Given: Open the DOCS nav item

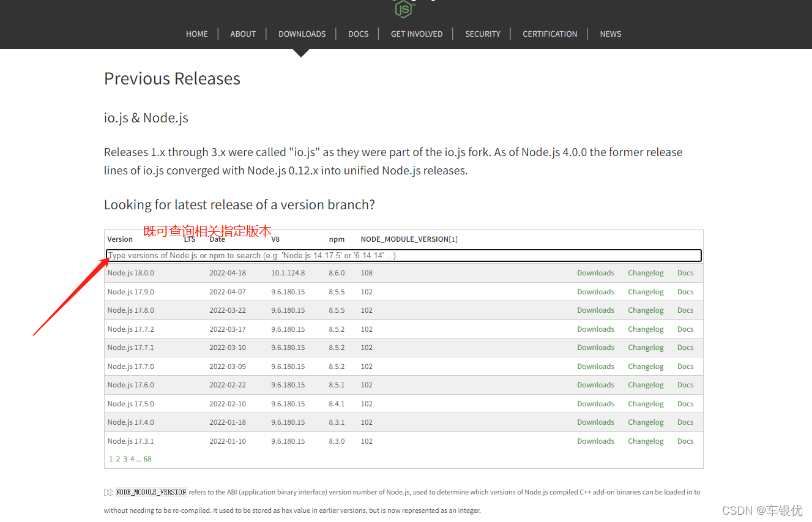Looking at the screenshot, I should tap(359, 34).
